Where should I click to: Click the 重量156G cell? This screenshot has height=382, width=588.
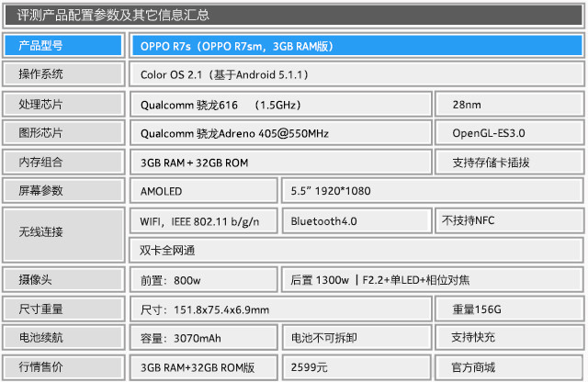[x=509, y=309]
